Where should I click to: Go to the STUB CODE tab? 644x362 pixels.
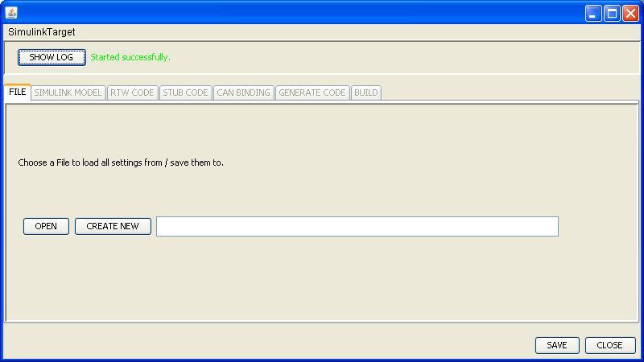[x=185, y=93]
